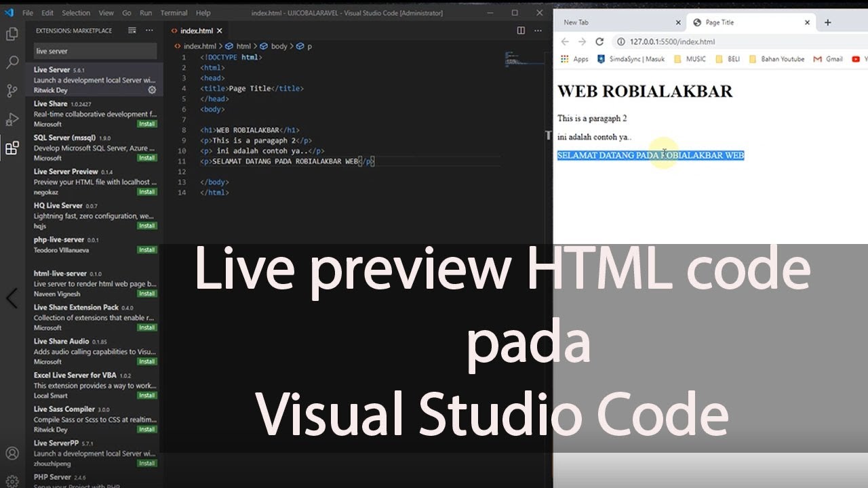Open the Edit menu
Screen dimensions: 868x488
click(x=47, y=13)
